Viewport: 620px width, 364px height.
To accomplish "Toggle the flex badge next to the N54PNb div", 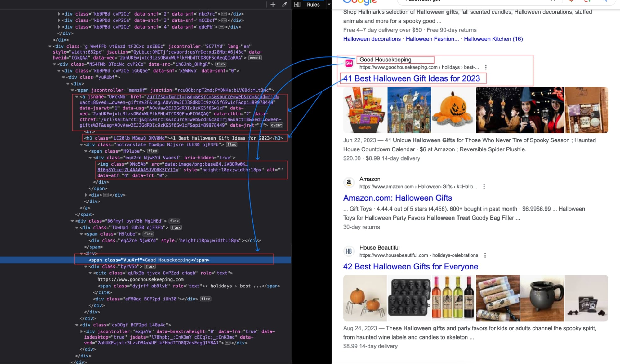I will pos(221,64).
